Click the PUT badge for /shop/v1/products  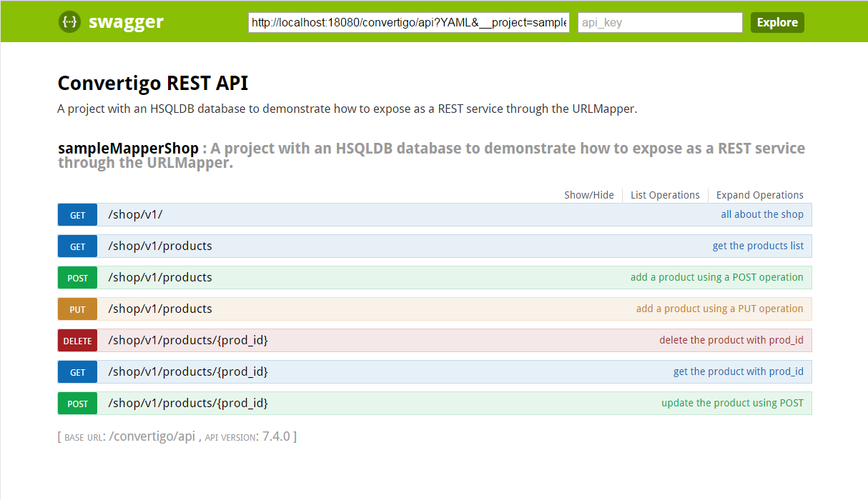point(77,309)
